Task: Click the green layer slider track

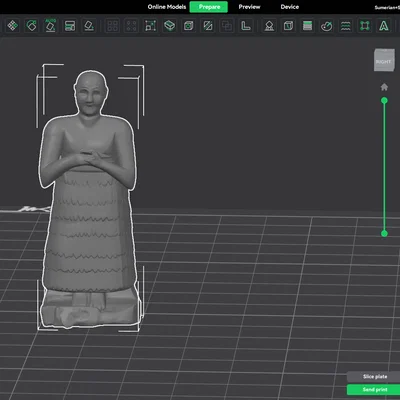Action: pos(384,167)
